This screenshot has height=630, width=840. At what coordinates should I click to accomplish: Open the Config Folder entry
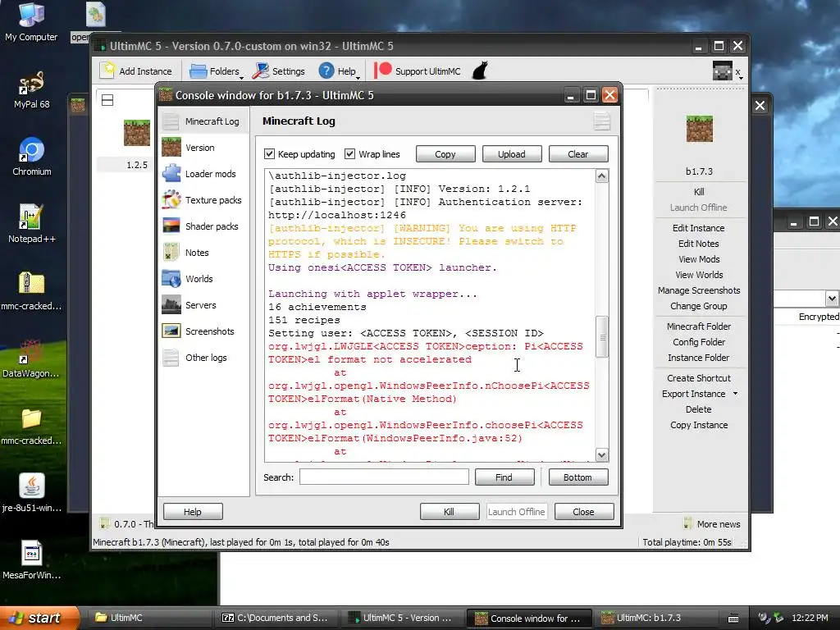click(x=699, y=342)
